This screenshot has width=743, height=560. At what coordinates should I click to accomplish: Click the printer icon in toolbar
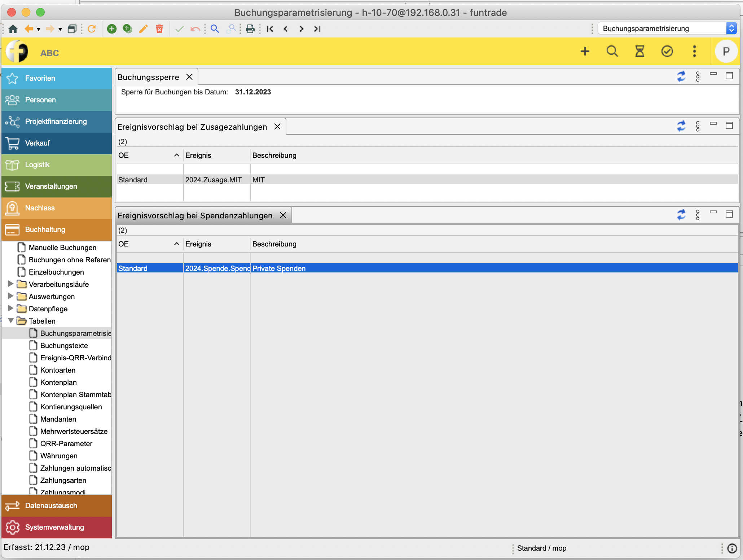pyautogui.click(x=250, y=29)
